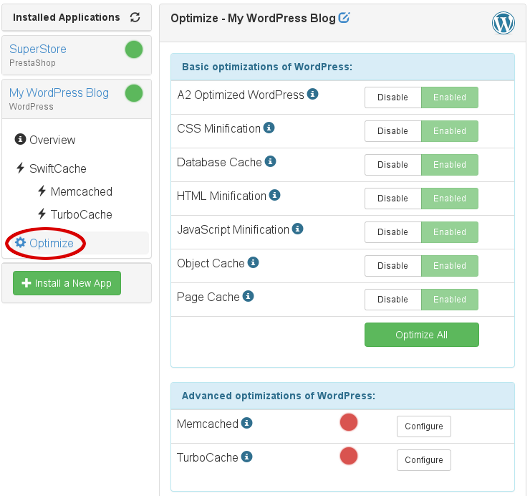Show info for CSS Minification
The height and width of the screenshot is (496, 530).
pyautogui.click(x=269, y=128)
